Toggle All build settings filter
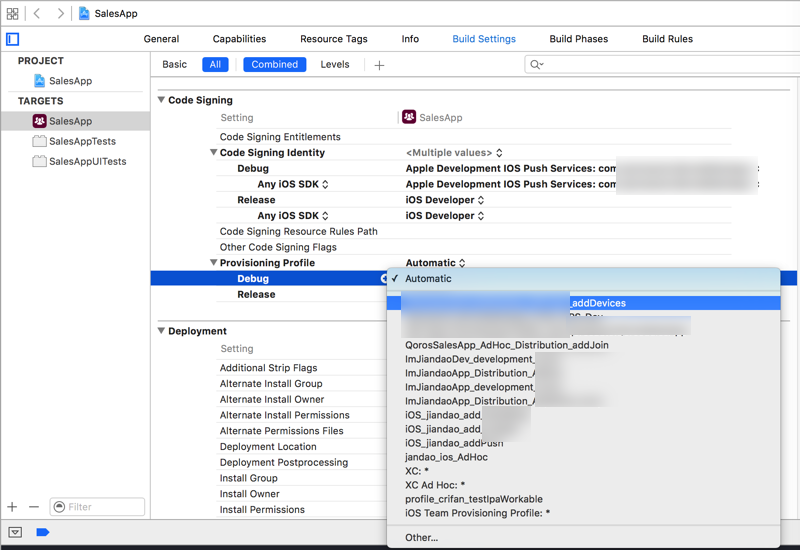 (x=215, y=64)
